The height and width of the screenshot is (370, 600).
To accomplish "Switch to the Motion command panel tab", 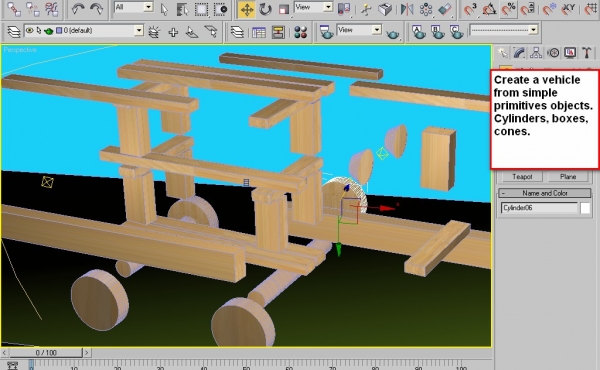I will 553,53.
